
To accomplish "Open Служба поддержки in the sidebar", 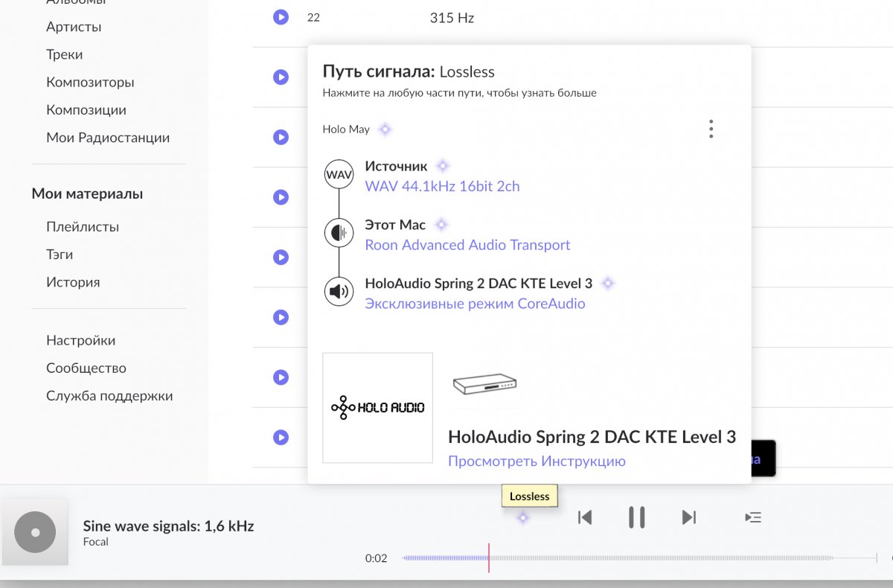I will [x=109, y=396].
